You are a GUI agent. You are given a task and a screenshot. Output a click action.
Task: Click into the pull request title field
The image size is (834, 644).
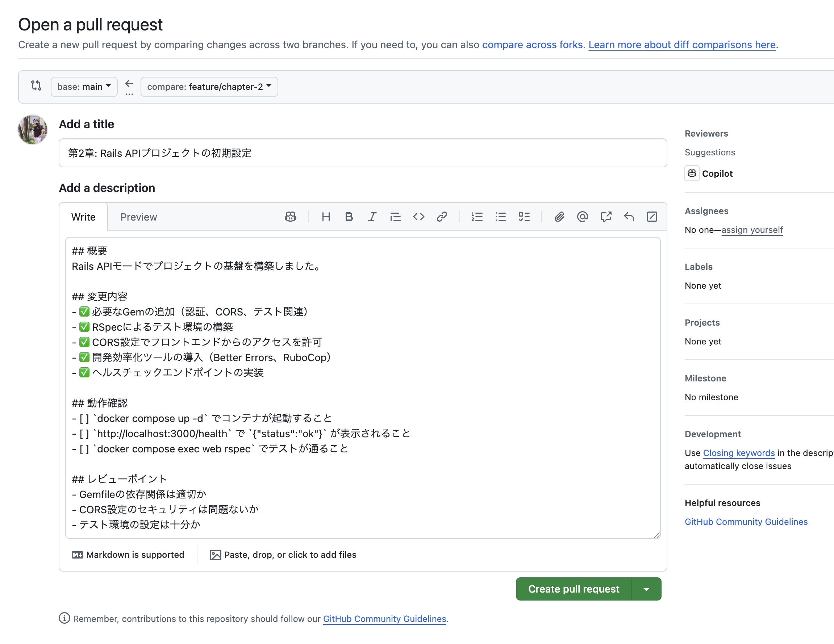click(362, 153)
